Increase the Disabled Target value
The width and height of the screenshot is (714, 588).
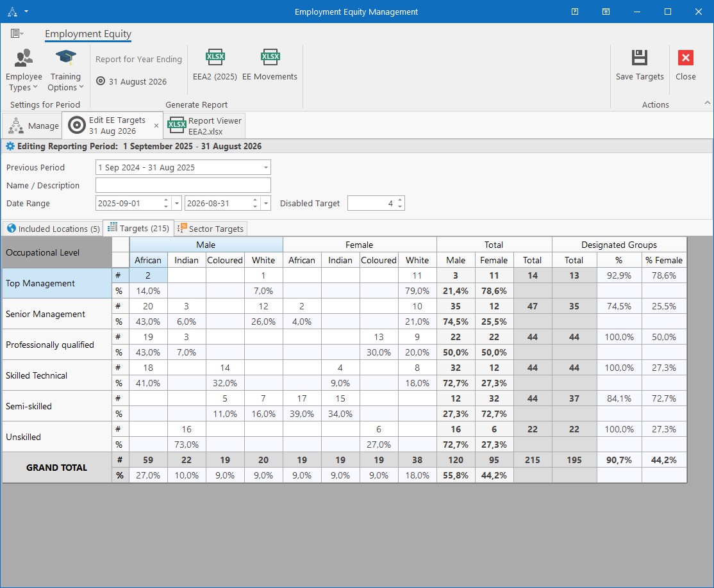pos(400,200)
